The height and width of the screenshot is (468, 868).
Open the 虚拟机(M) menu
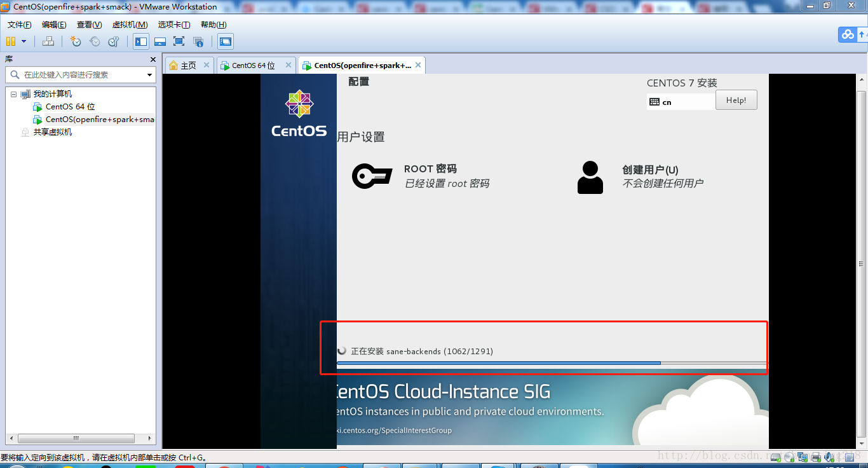(x=130, y=25)
